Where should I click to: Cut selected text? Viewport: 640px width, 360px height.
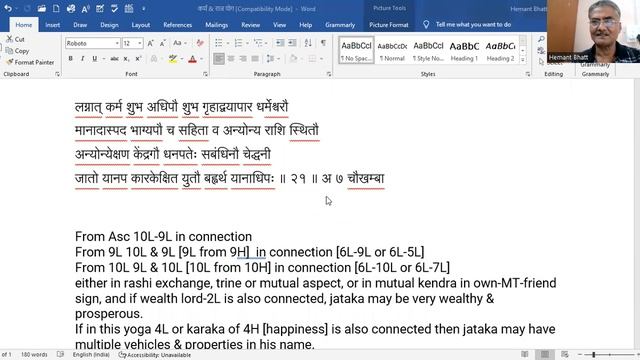point(16,39)
